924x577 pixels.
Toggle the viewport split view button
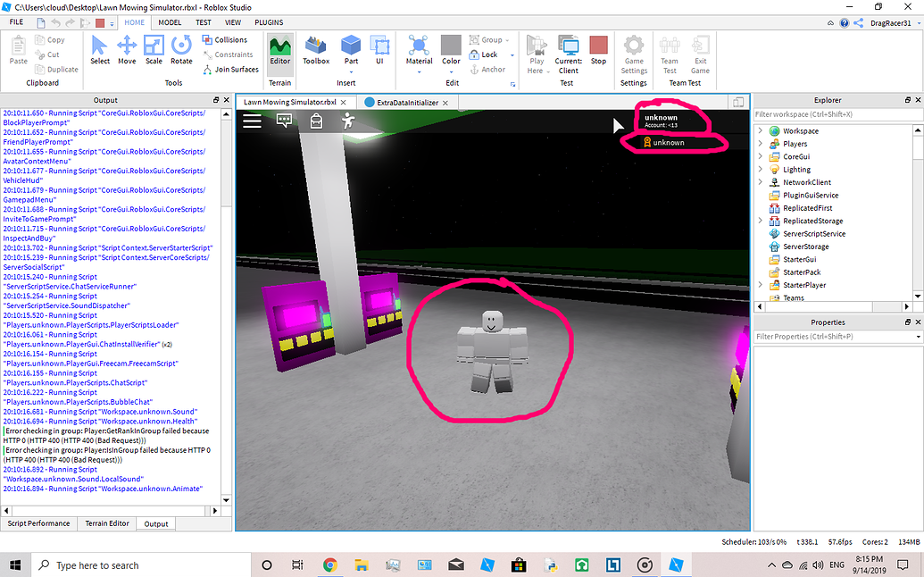[737, 102]
